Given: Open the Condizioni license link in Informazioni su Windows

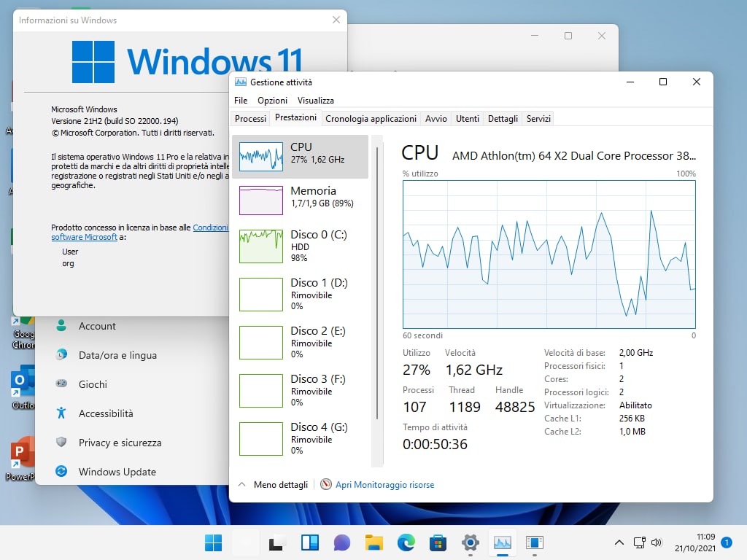Looking at the screenshot, I should pyautogui.click(x=210, y=227).
